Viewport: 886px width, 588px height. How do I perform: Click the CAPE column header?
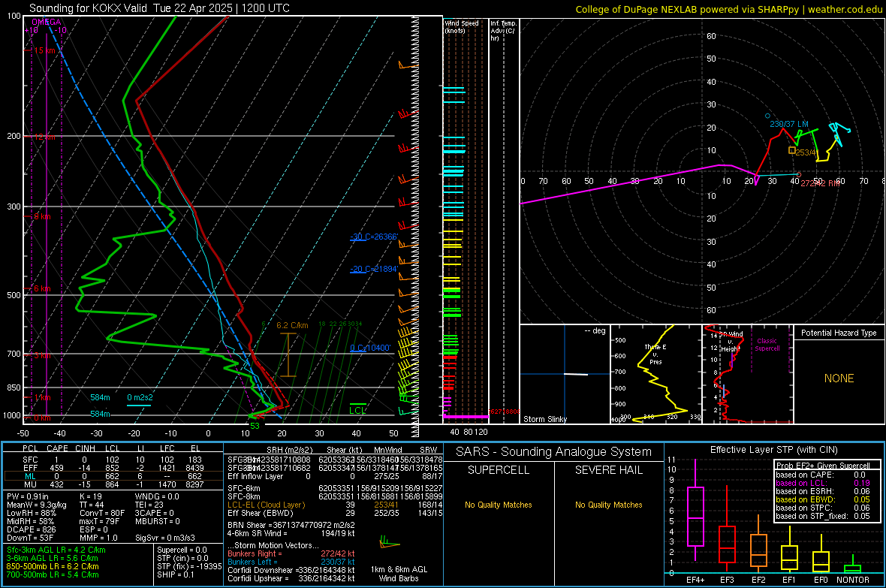[x=57, y=448]
